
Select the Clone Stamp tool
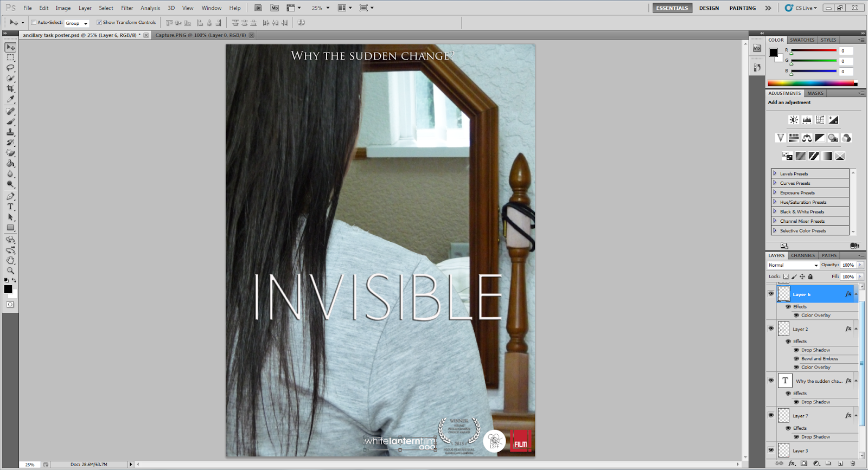pos(10,132)
